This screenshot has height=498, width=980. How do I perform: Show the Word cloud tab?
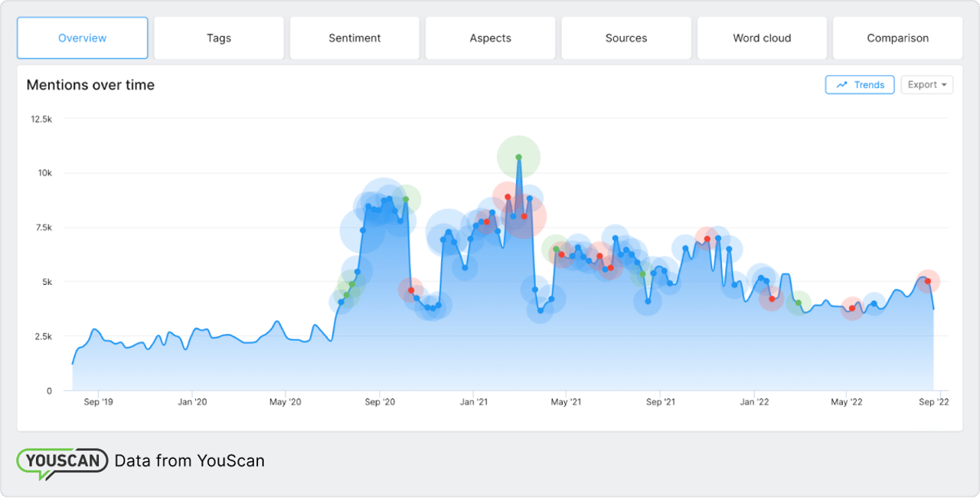pos(762,38)
